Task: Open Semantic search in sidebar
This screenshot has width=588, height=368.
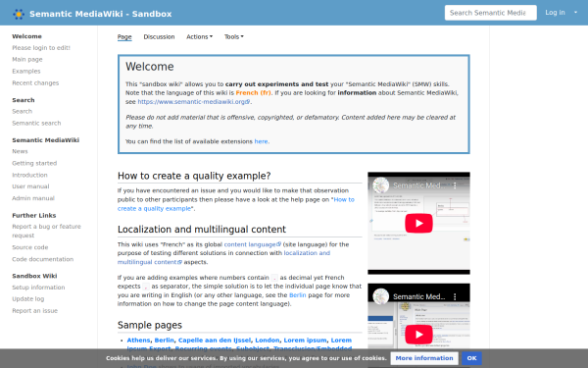Action: click(x=36, y=124)
